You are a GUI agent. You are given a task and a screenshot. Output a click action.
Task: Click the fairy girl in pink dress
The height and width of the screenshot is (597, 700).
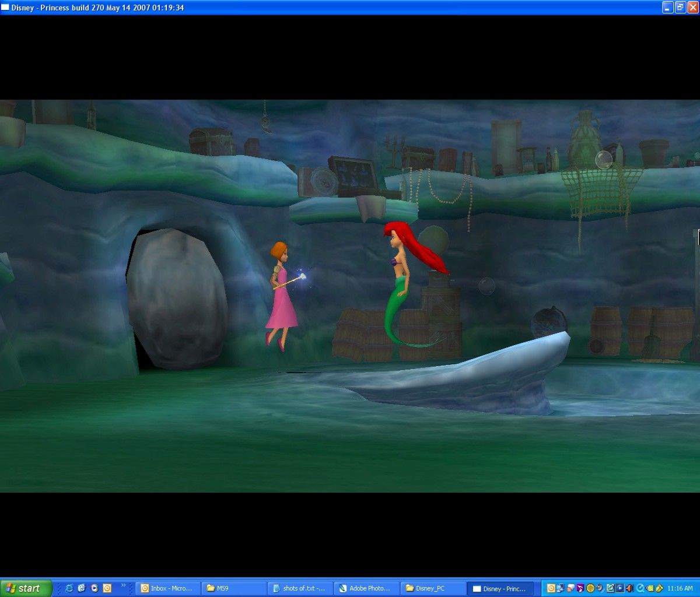(x=283, y=296)
